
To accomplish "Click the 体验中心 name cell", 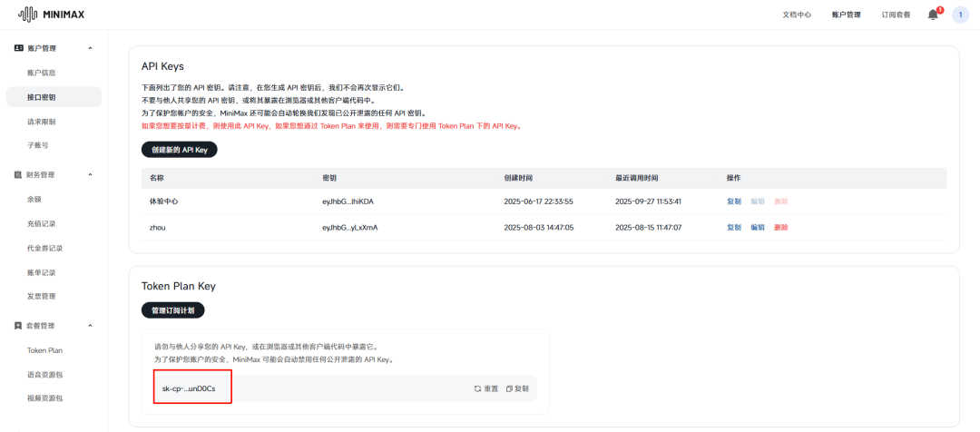I will pos(164,201).
